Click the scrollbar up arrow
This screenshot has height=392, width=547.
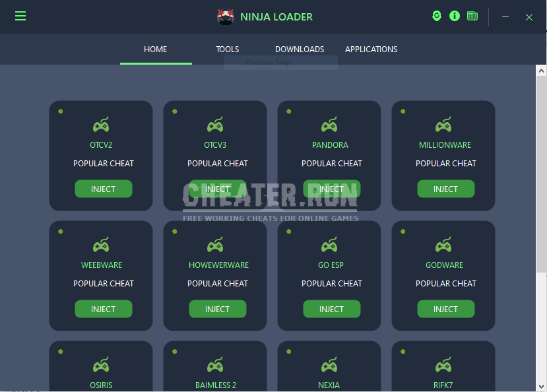541,71
